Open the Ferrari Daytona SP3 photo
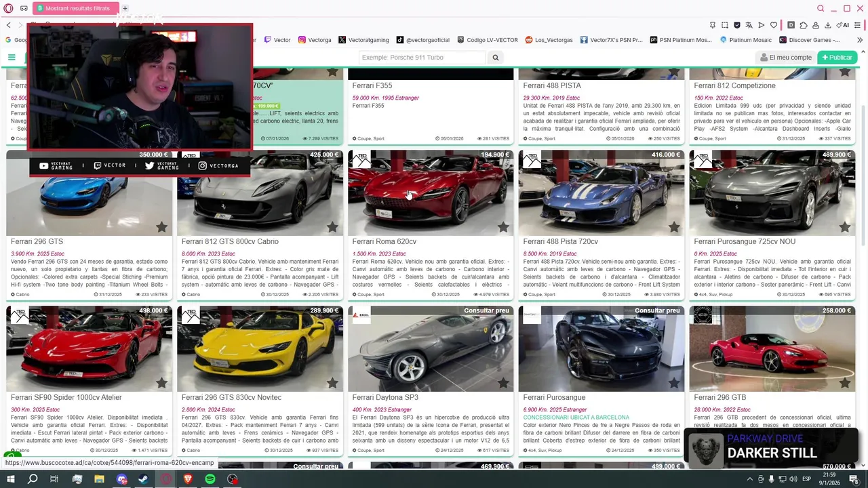Screen dimensions: 868x488 [431, 349]
